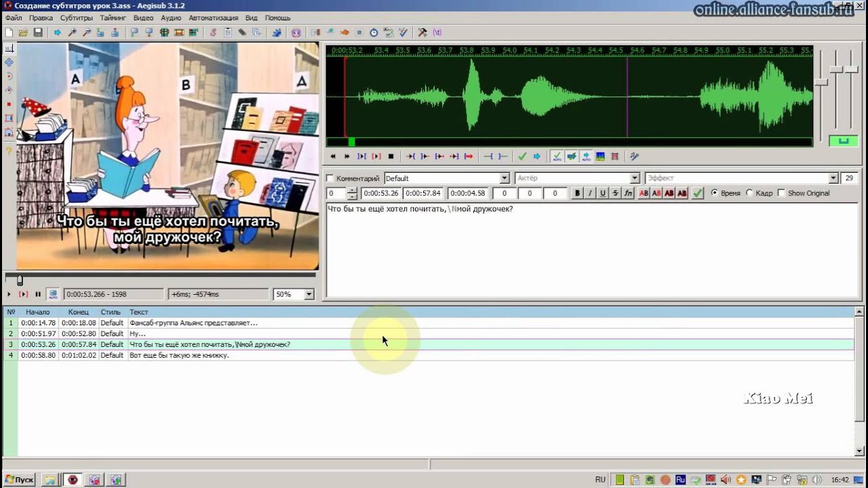Image resolution: width=868 pixels, height=488 pixels.
Task: Open the Attachments paperclip icon
Action: point(241,33)
